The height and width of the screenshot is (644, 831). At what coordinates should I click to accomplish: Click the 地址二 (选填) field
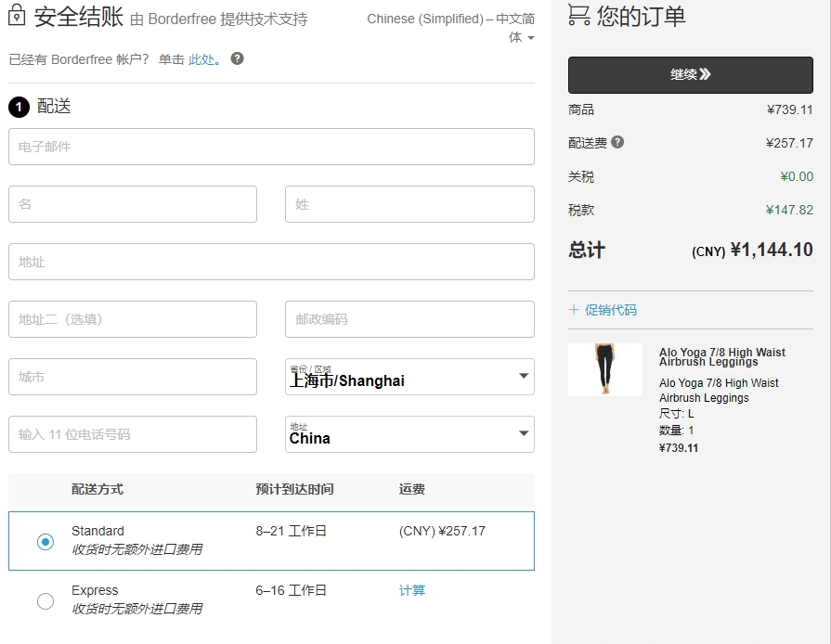[133, 319]
